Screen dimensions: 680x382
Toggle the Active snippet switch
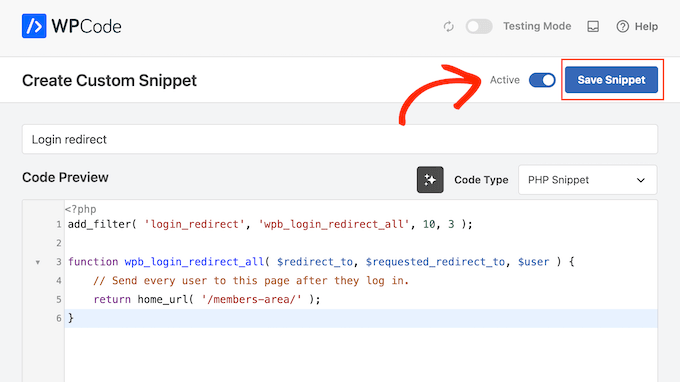(542, 80)
